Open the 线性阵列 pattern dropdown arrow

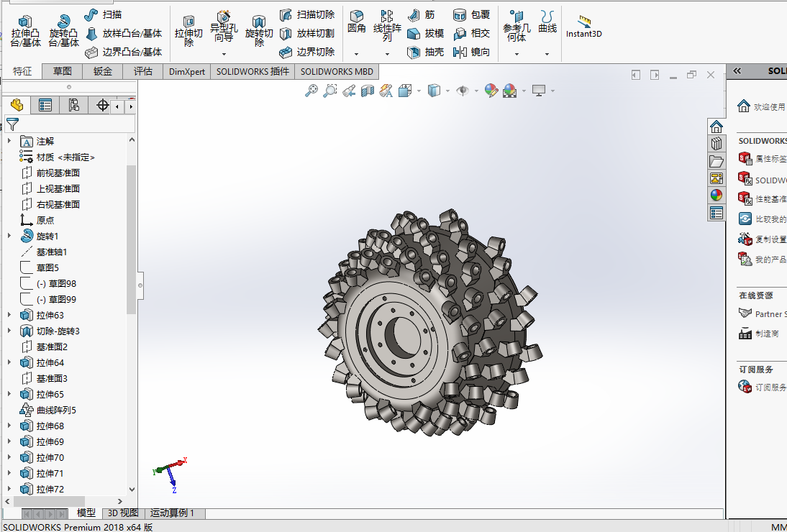(387, 54)
